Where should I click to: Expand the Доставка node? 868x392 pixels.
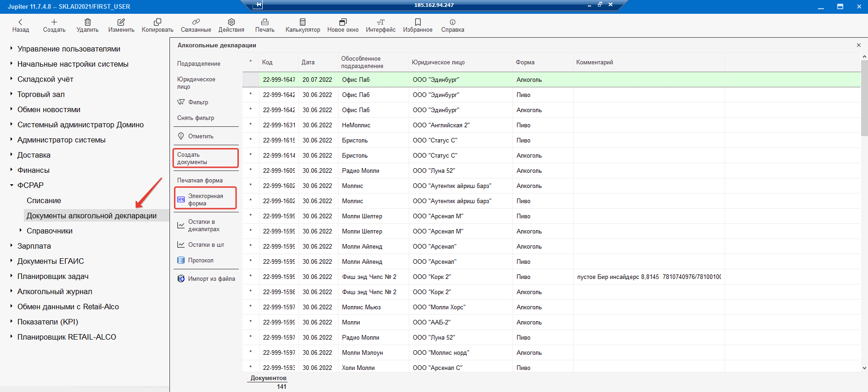point(11,154)
